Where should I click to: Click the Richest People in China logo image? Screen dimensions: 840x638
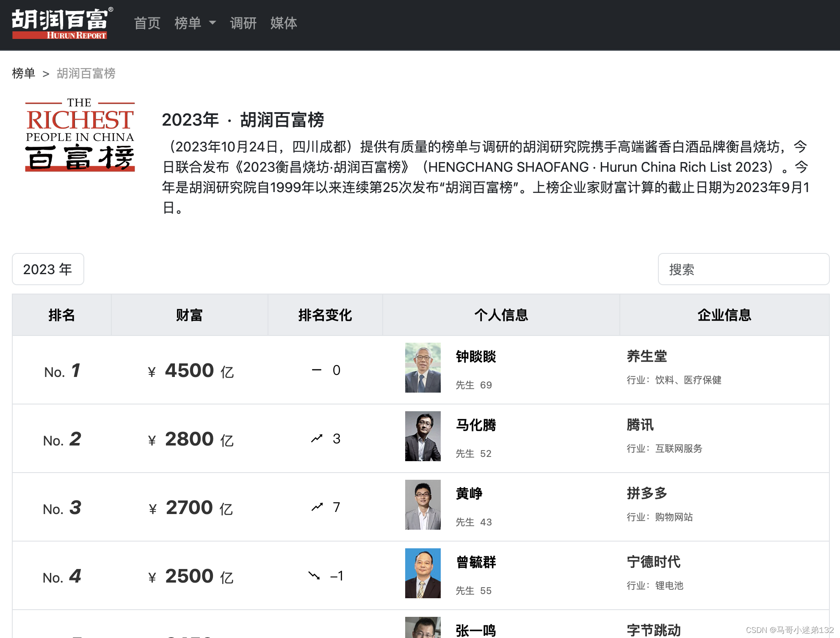[80, 135]
